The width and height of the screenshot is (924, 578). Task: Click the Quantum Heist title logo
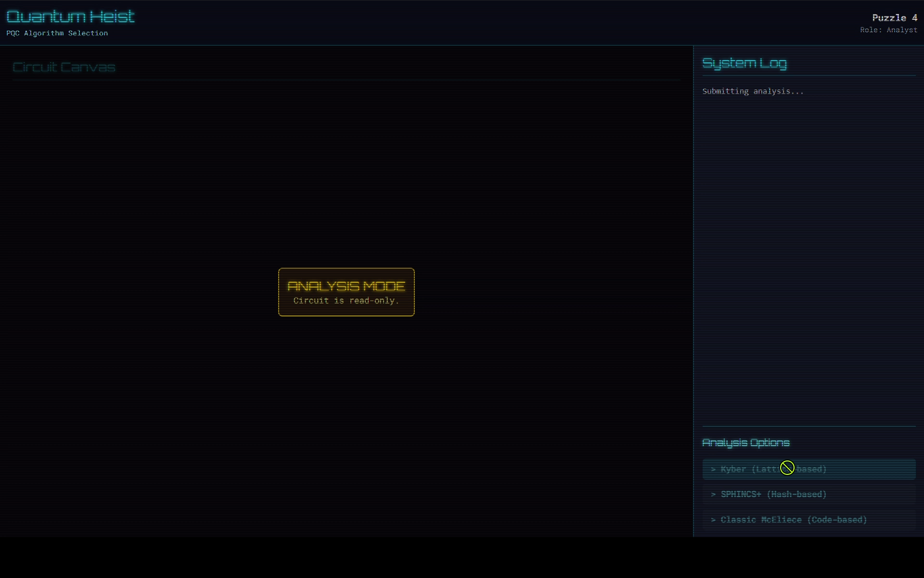click(70, 17)
